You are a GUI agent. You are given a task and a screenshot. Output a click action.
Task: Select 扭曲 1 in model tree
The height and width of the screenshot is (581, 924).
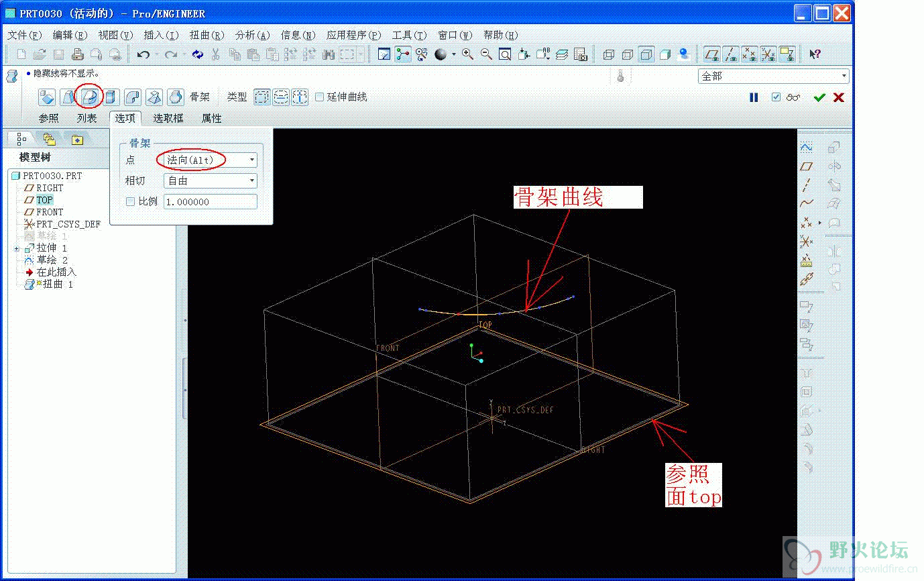pos(58,284)
